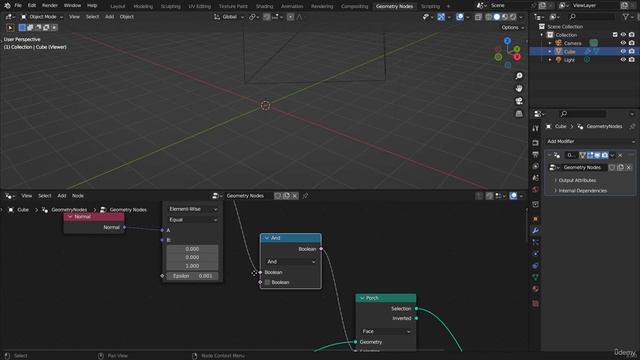Select the Light row in outliner
The width and height of the screenshot is (640, 360).
[584, 60]
